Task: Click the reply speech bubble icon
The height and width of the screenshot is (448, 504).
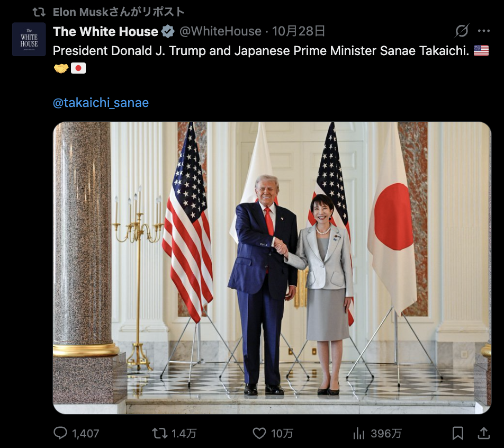Action: tap(60, 433)
